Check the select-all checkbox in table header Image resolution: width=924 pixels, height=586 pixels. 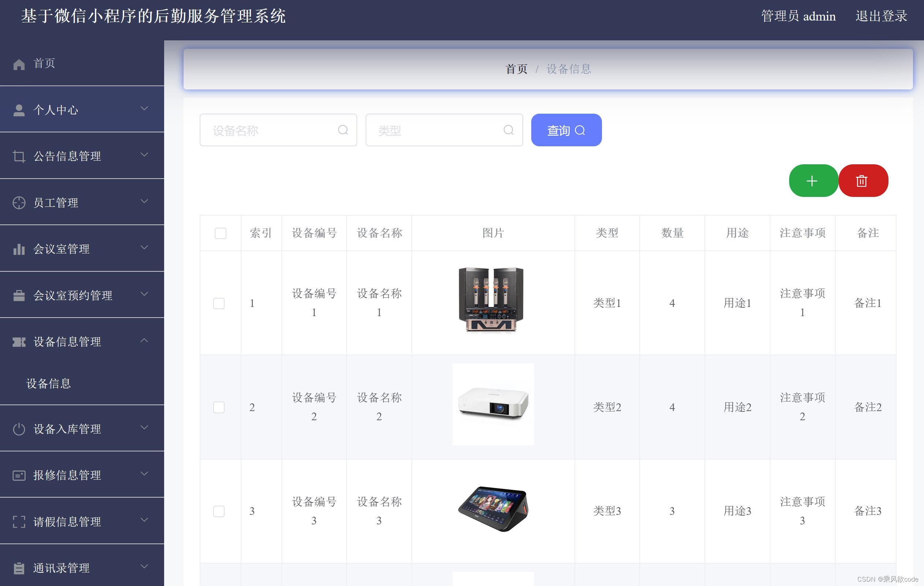click(x=220, y=233)
